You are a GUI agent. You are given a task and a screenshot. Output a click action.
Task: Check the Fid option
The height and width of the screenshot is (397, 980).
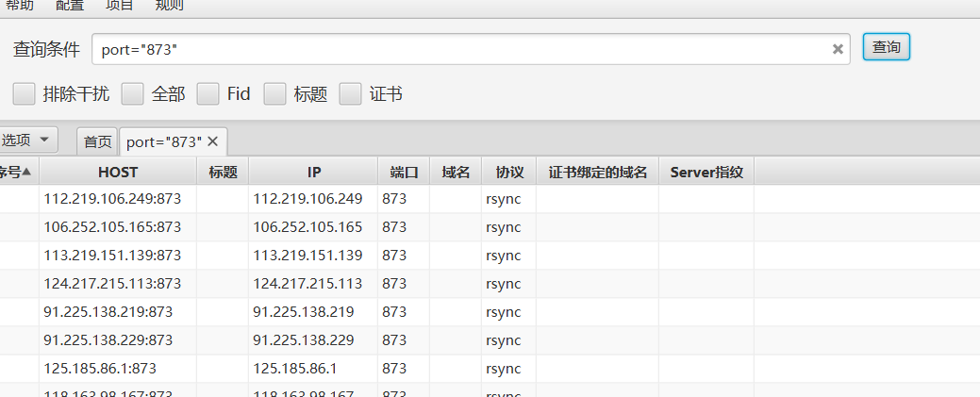(208, 94)
